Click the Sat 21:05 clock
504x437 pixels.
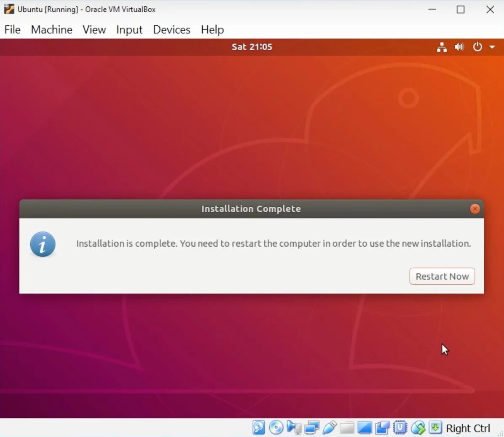tap(252, 47)
